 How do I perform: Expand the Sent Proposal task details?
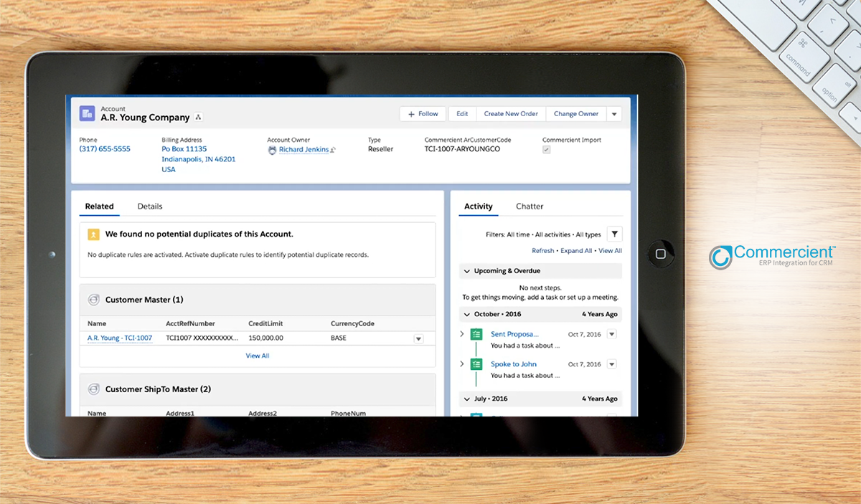[x=462, y=334]
